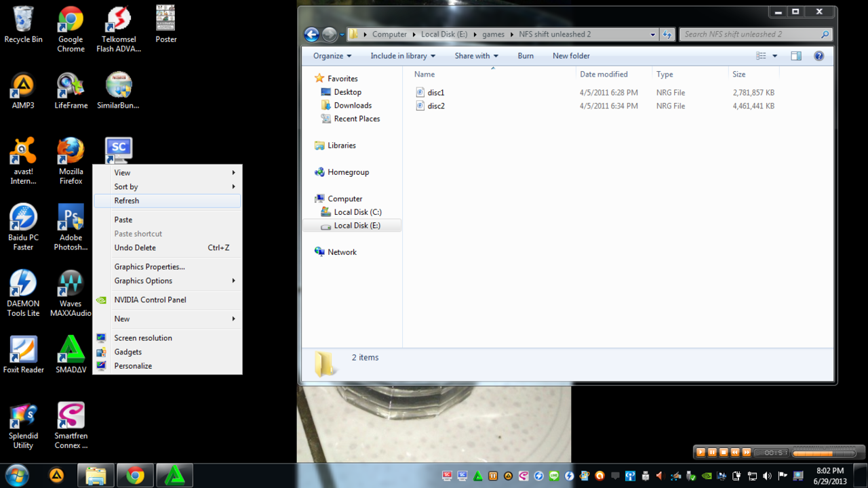
Task: Click the LINE tray icon
Action: click(x=554, y=476)
